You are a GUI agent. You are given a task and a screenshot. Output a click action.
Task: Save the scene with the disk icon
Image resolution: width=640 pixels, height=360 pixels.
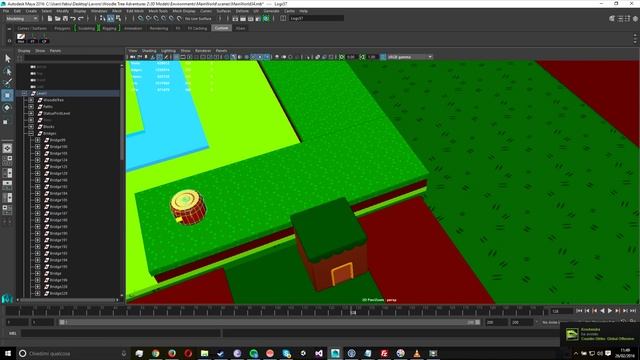(65, 18)
